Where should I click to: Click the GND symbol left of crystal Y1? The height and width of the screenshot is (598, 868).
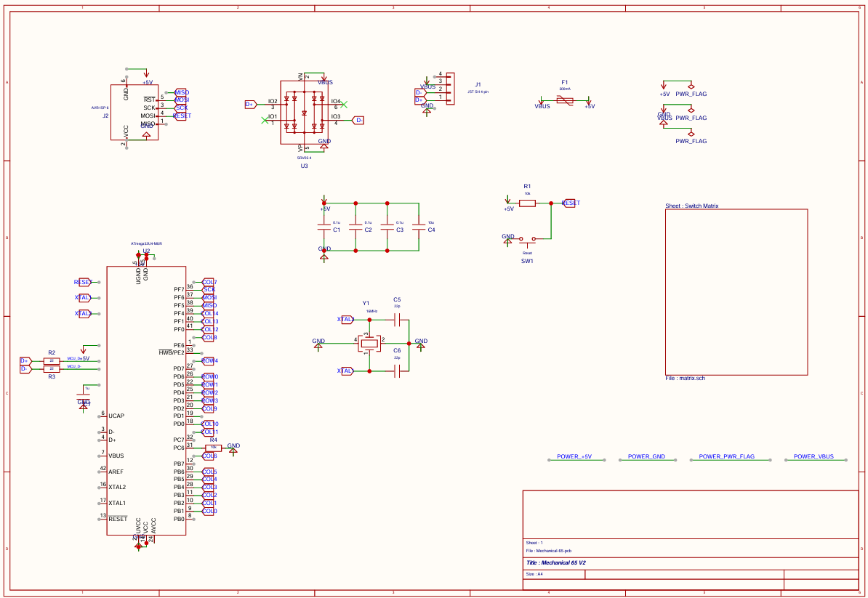[x=318, y=344]
